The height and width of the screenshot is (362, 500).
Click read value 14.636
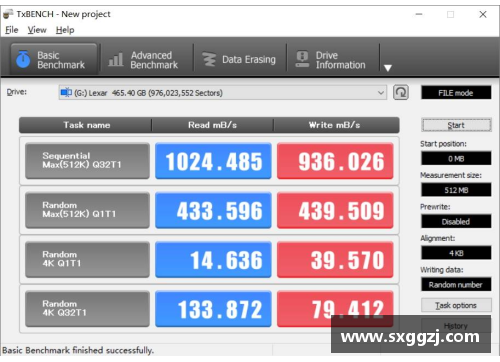coord(213,259)
